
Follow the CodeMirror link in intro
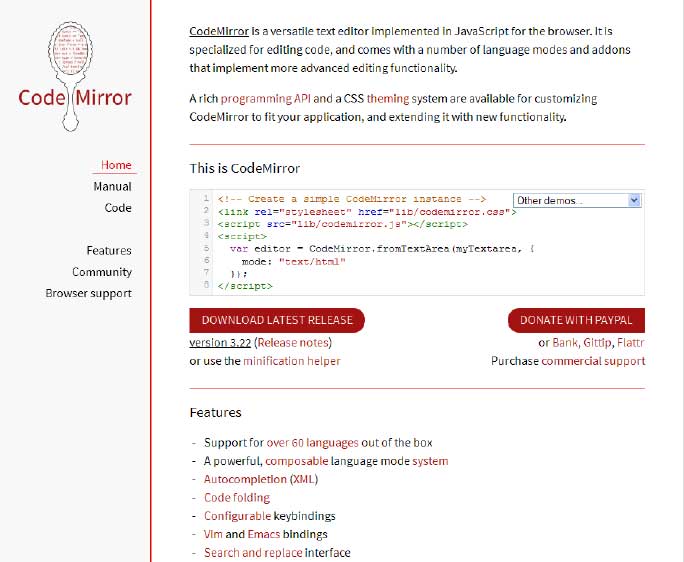(x=219, y=31)
